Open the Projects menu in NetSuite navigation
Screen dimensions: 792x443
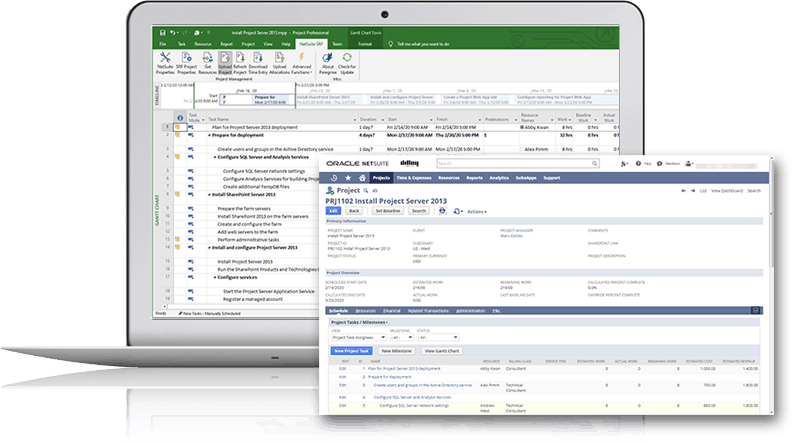point(381,178)
